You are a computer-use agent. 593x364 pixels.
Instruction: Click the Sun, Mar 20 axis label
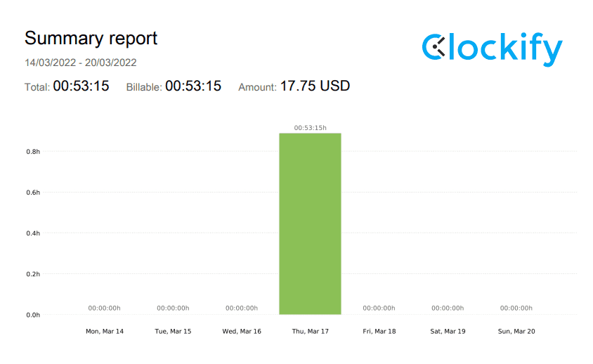point(516,331)
